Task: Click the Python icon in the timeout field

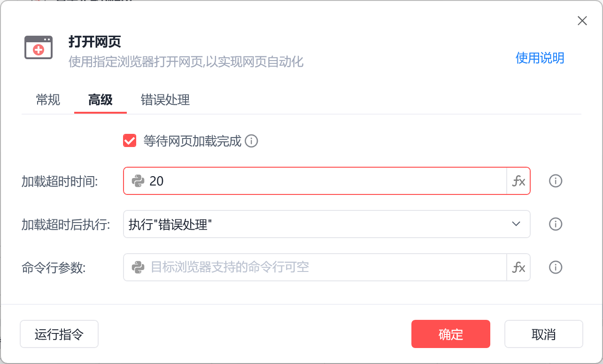Action: pos(138,181)
